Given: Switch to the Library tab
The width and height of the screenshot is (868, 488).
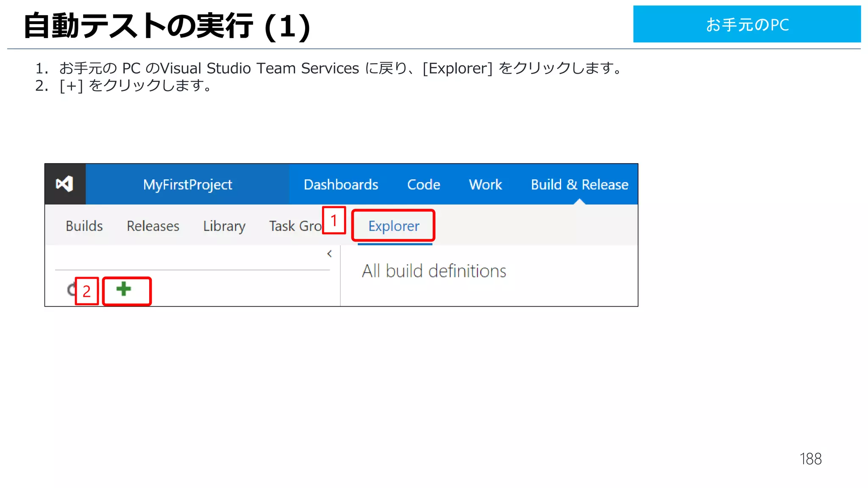Looking at the screenshot, I should pyautogui.click(x=224, y=226).
